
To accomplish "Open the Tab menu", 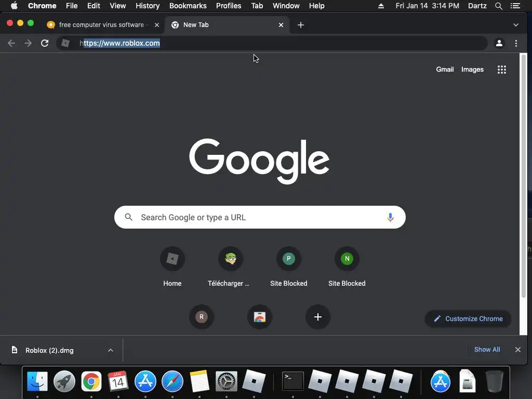I will [257, 6].
